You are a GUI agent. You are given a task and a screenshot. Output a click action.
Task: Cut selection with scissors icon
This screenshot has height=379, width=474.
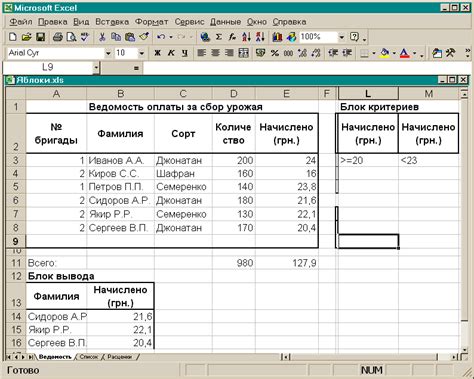pyautogui.click(x=102, y=37)
